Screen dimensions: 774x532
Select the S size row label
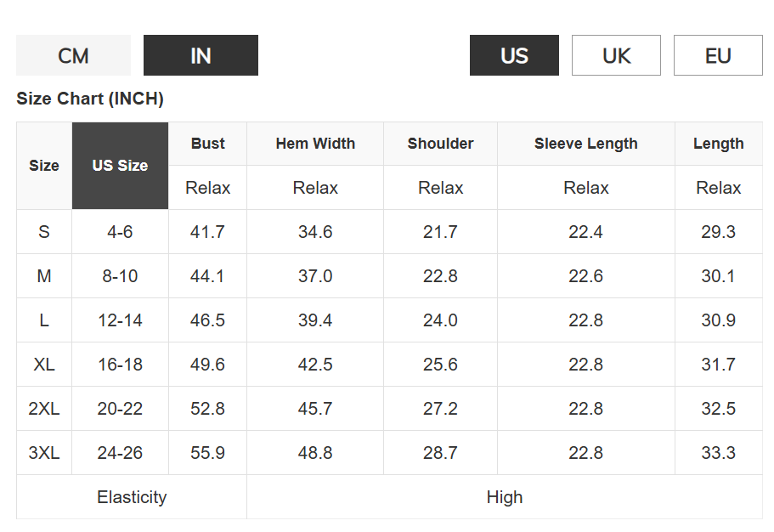click(x=44, y=232)
